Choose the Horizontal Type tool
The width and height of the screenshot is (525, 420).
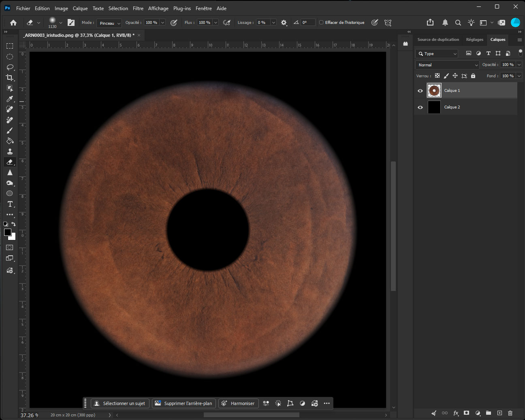coord(10,204)
